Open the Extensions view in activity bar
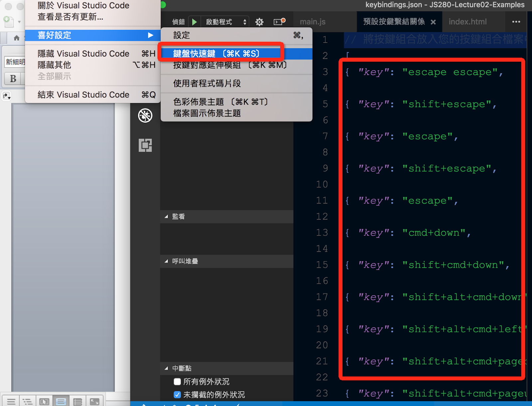 tap(145, 145)
